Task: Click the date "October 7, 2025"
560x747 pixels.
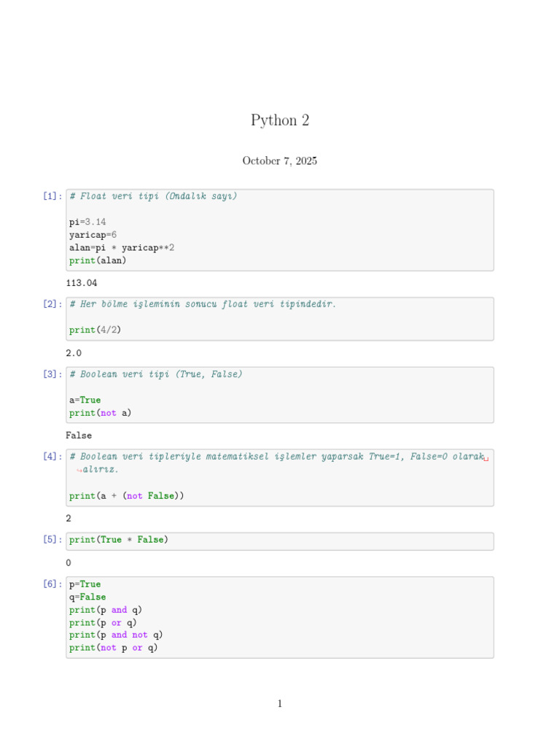Action: tap(280, 161)
